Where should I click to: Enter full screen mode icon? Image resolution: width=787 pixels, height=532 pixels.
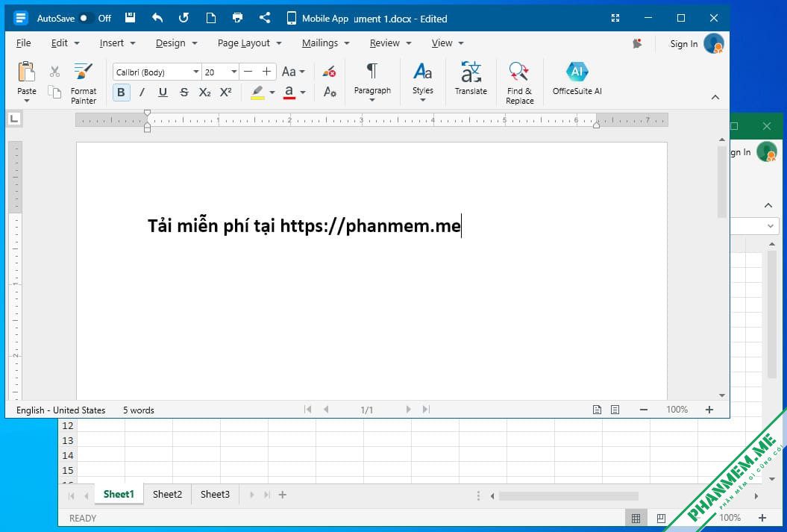click(615, 18)
